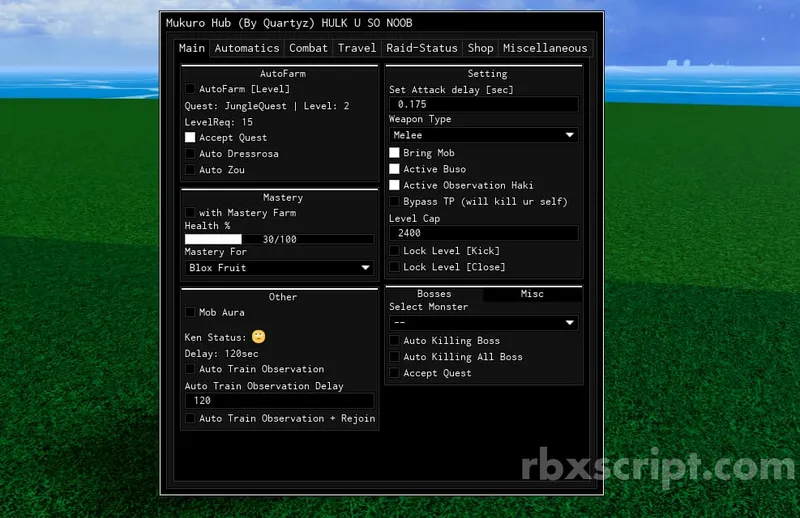
Task: Open the Shop tab
Action: [x=481, y=48]
